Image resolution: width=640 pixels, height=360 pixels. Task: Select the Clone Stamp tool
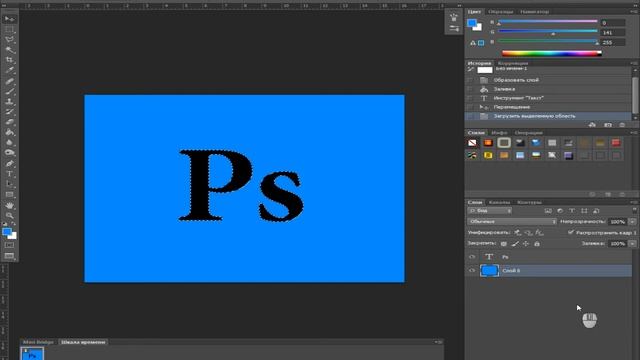(x=9, y=102)
